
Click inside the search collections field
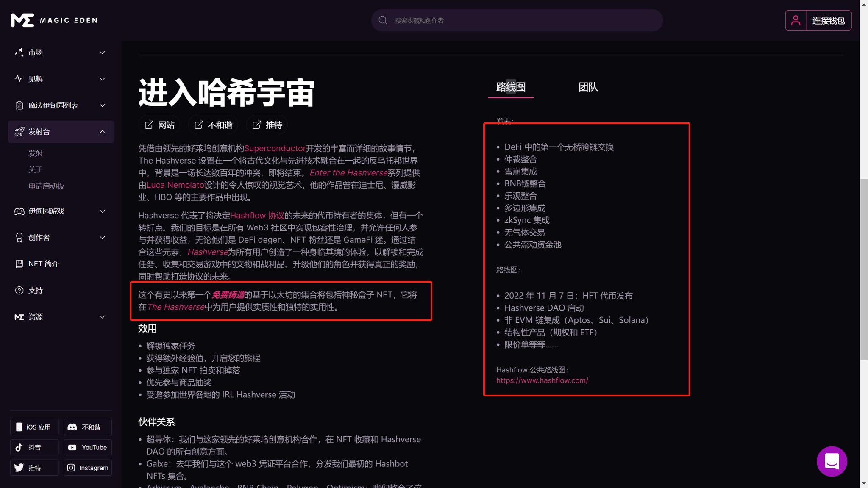[x=517, y=20]
